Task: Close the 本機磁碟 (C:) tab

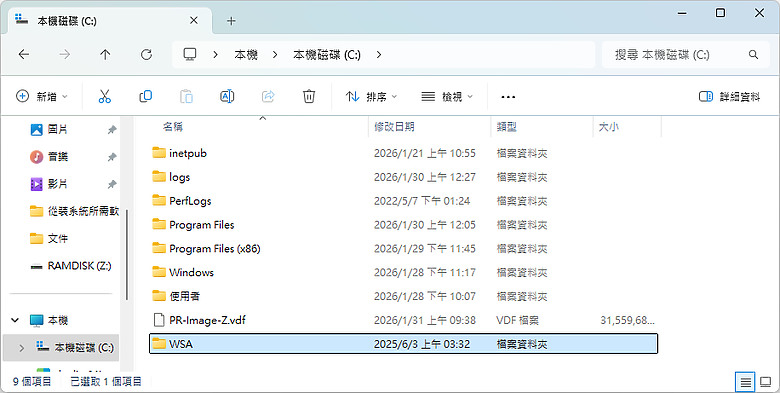Action: click(194, 21)
